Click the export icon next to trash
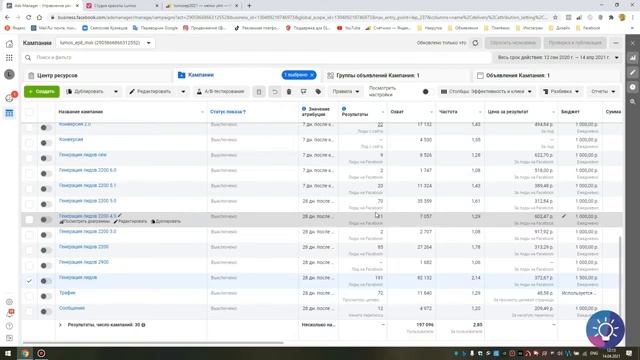The image size is (640, 360). [x=304, y=92]
